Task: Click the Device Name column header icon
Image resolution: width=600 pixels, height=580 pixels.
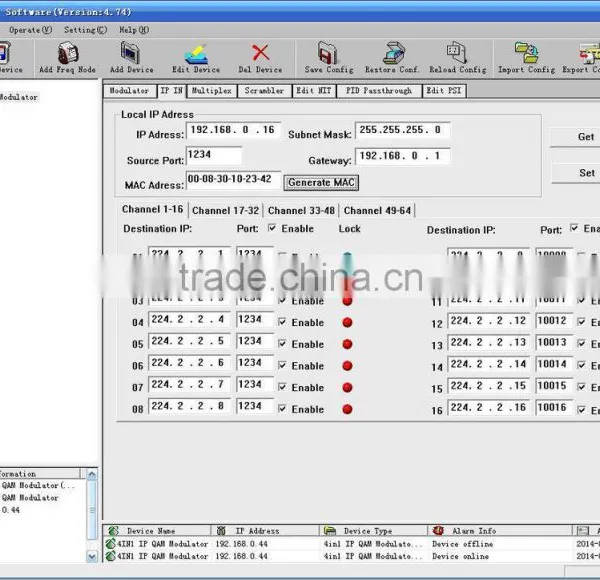Action: 113,531
